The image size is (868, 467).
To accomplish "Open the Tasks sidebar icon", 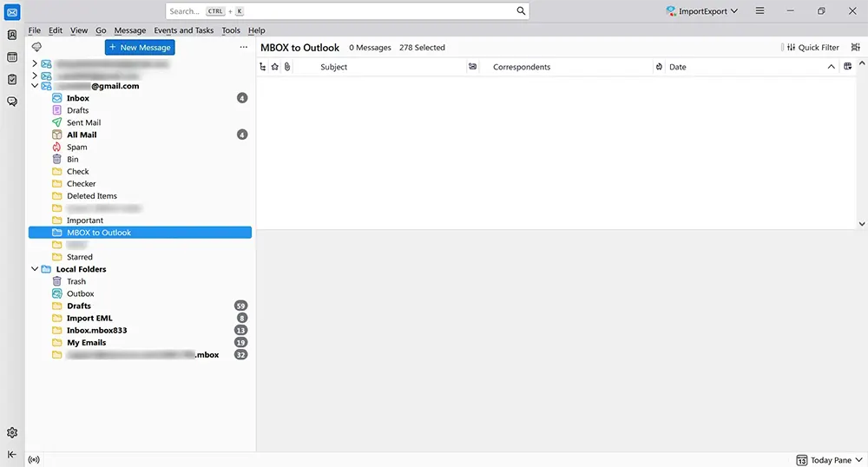I will (x=12, y=79).
